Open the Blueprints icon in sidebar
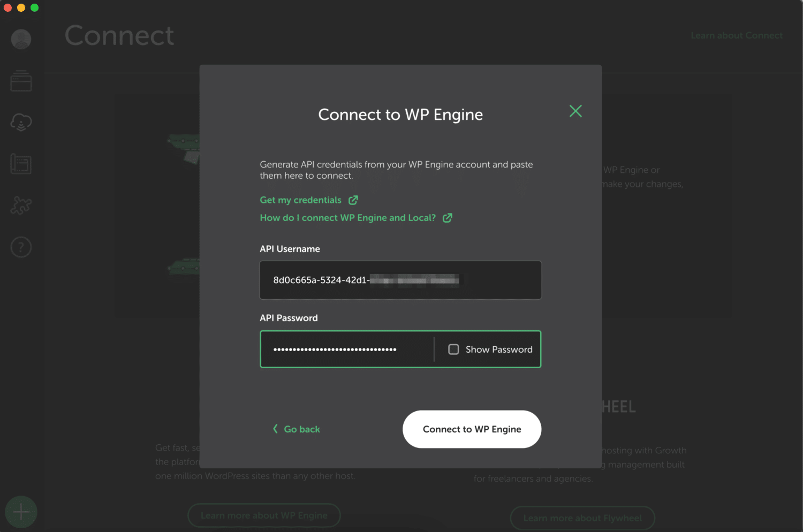The image size is (803, 532). [21, 164]
